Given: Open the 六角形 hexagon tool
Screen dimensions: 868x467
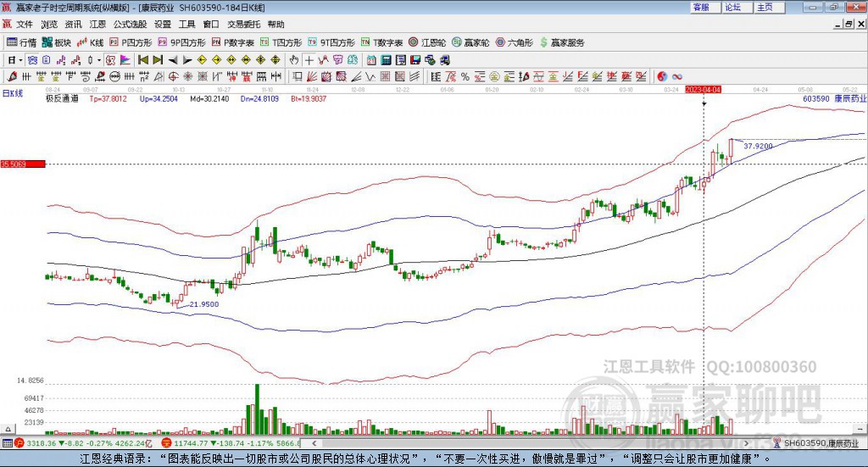Looking at the screenshot, I should coord(515,42).
